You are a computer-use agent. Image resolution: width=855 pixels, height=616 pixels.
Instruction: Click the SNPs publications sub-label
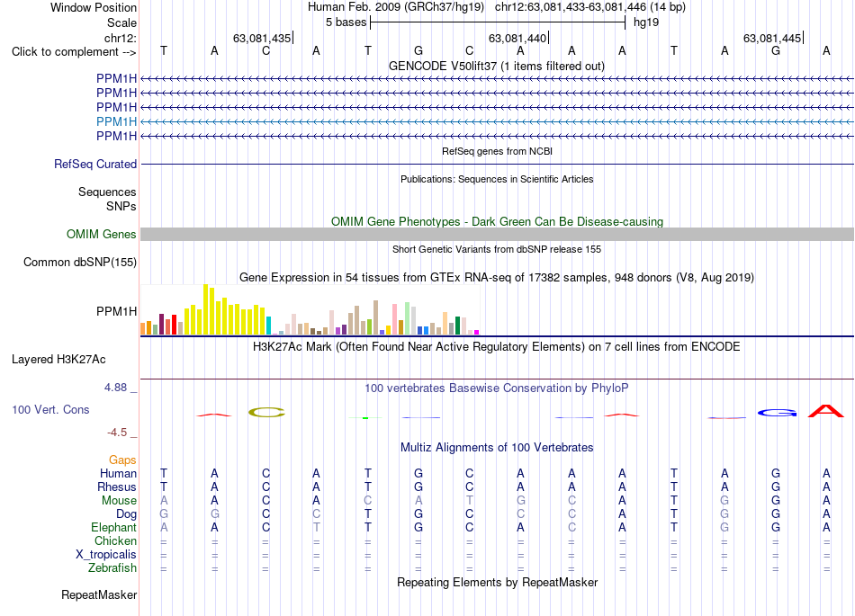(x=121, y=207)
